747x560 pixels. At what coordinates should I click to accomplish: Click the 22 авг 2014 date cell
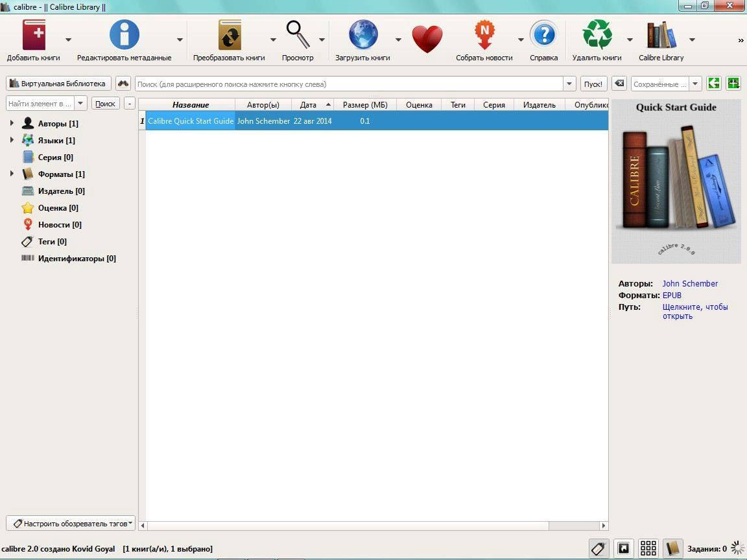coord(313,121)
